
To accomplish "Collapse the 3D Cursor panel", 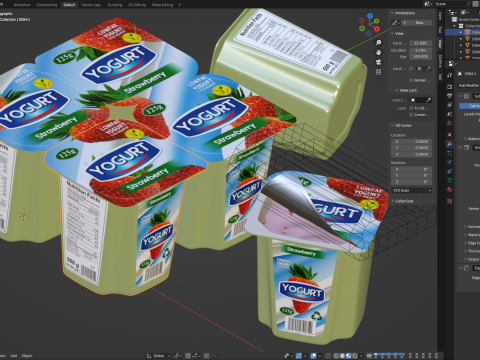I will coord(392,125).
